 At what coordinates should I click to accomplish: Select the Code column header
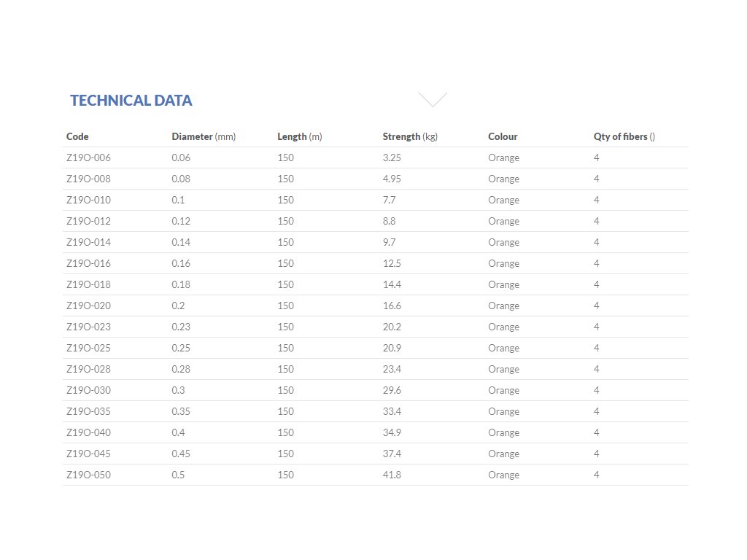[x=77, y=136]
